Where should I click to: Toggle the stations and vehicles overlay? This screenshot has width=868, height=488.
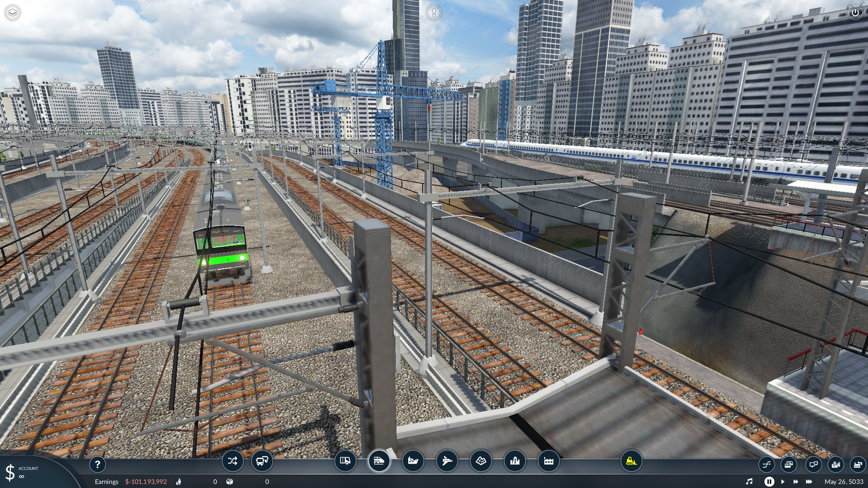coord(788,464)
